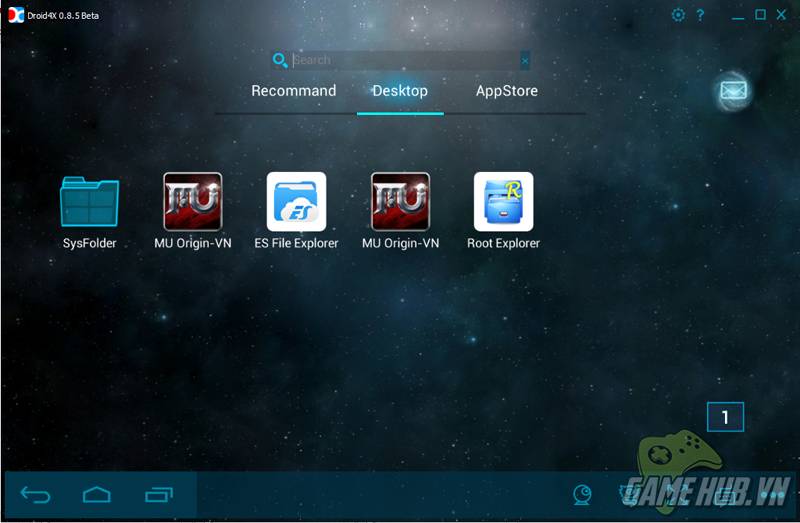The height and width of the screenshot is (523, 800).
Task: Click the help question mark icon
Action: [701, 15]
